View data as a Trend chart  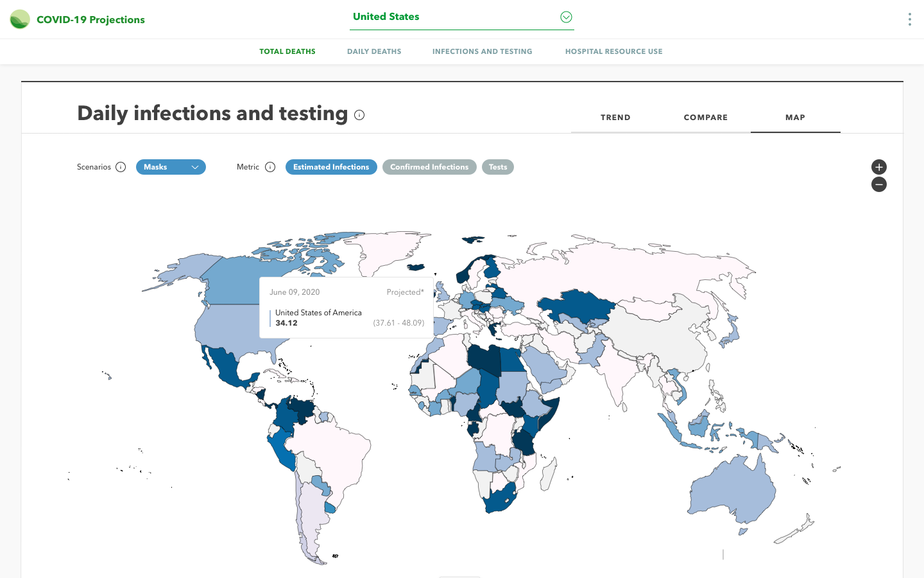615,118
